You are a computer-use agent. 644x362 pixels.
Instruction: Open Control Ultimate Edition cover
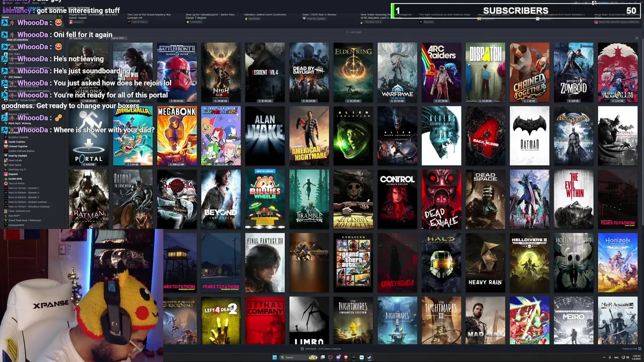397,199
